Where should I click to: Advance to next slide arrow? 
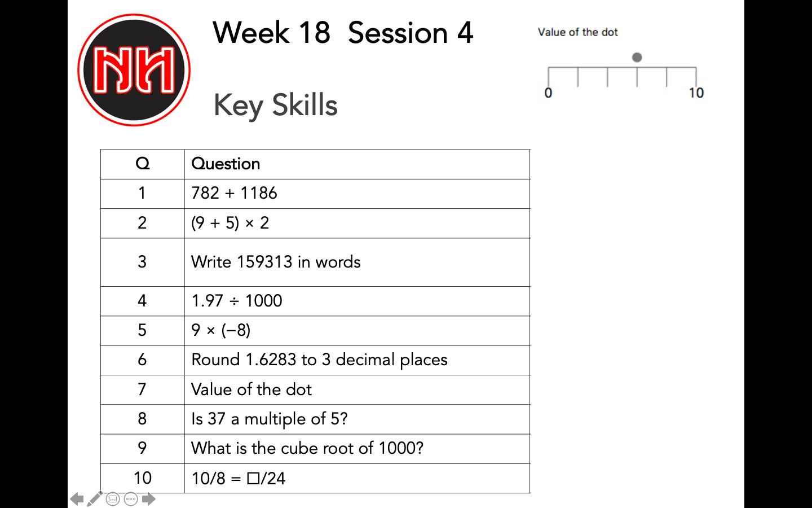point(149,499)
